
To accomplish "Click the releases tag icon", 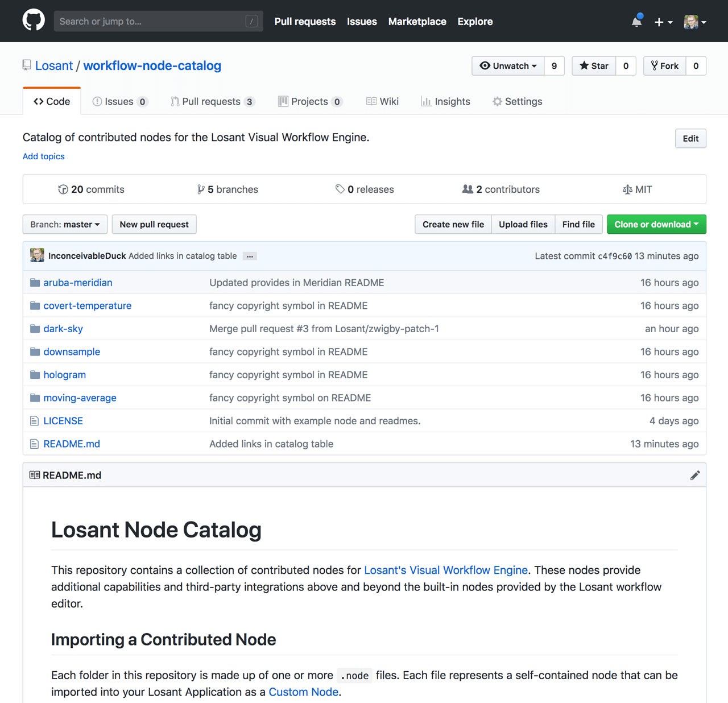I will (x=341, y=189).
